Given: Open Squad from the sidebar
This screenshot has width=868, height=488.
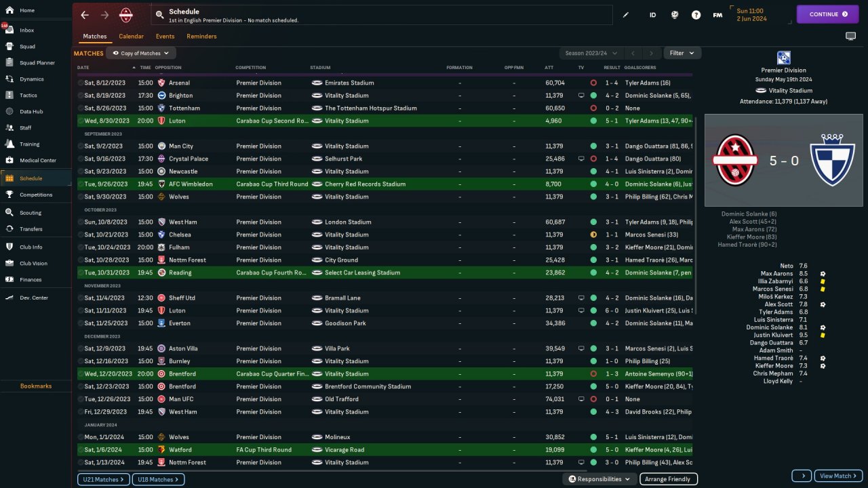Looking at the screenshot, I should pyautogui.click(x=35, y=47).
